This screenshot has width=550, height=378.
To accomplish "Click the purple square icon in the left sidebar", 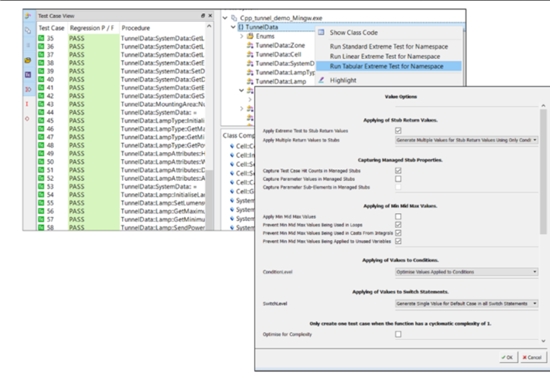I will coord(28,75).
